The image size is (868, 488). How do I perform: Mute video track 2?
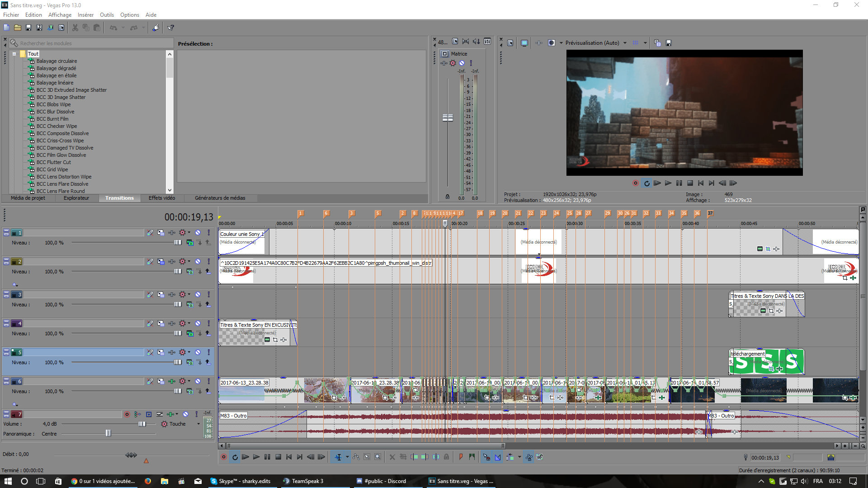pyautogui.click(x=198, y=262)
